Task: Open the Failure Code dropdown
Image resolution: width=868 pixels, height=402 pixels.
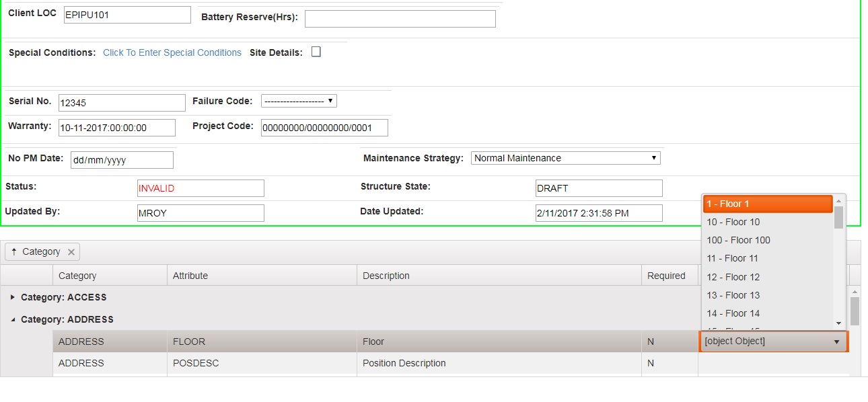Action: click(x=299, y=101)
